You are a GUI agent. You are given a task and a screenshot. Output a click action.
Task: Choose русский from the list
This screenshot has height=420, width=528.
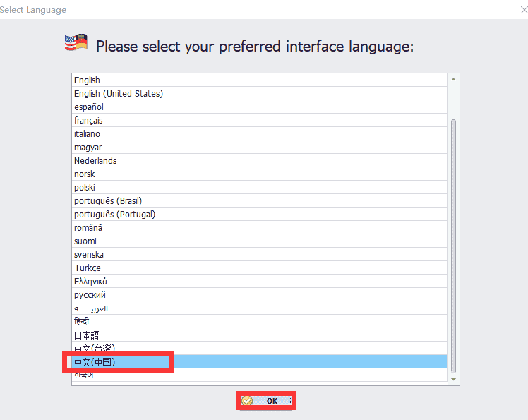click(90, 295)
